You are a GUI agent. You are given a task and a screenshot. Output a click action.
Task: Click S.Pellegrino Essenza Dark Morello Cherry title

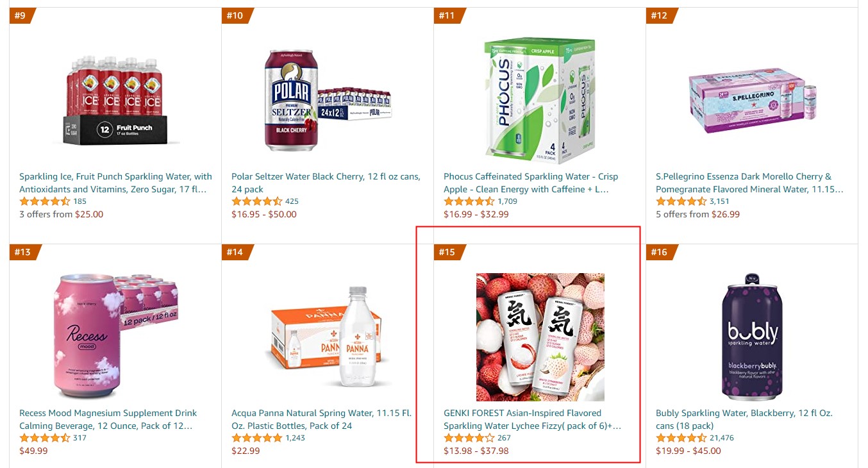(x=749, y=183)
